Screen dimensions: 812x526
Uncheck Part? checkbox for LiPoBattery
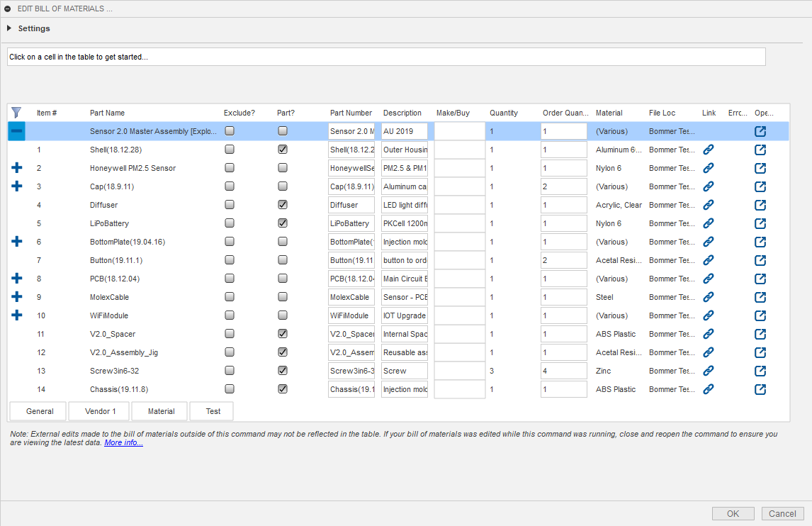pos(283,223)
